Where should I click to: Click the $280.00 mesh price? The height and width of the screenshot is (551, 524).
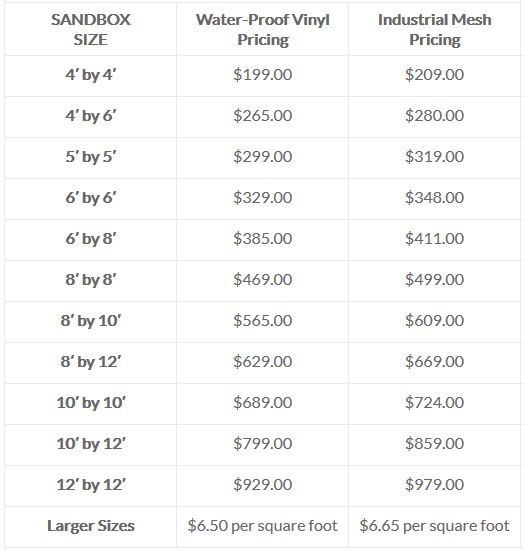tap(434, 116)
